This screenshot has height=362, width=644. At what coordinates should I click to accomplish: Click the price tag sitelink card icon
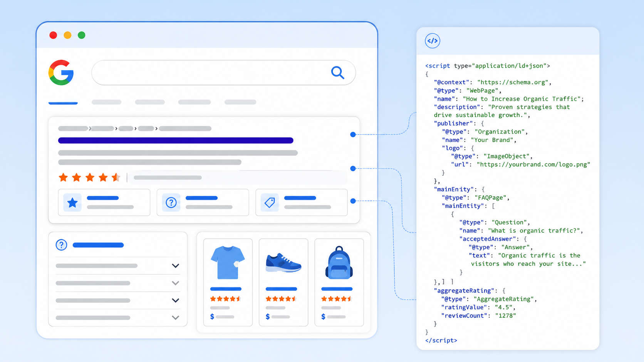(x=270, y=202)
